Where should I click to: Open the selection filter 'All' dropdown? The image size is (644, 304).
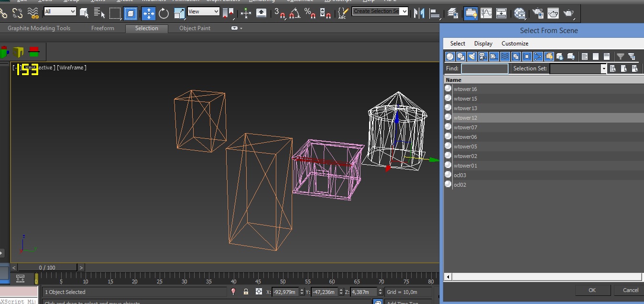click(x=60, y=11)
